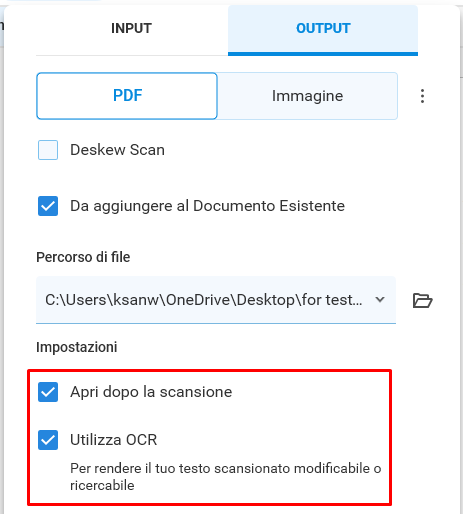Select the OUTPUT tab
This screenshot has width=463, height=514.
(323, 28)
